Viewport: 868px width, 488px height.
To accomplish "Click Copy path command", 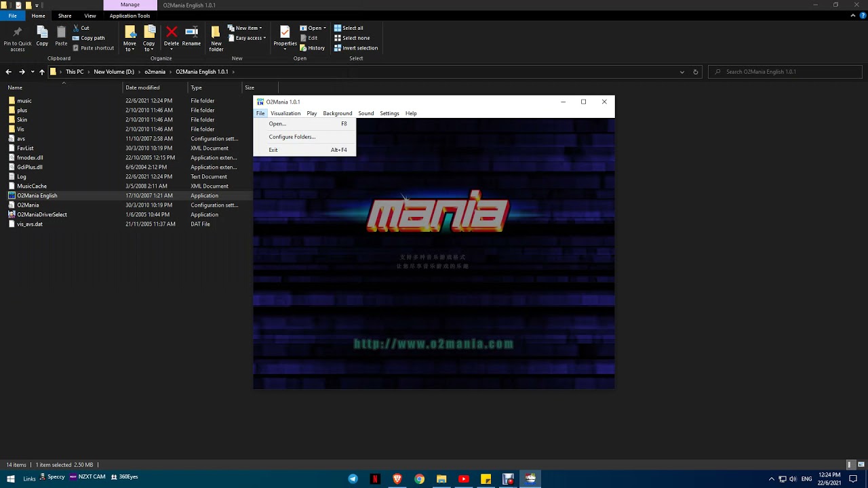I will point(88,38).
